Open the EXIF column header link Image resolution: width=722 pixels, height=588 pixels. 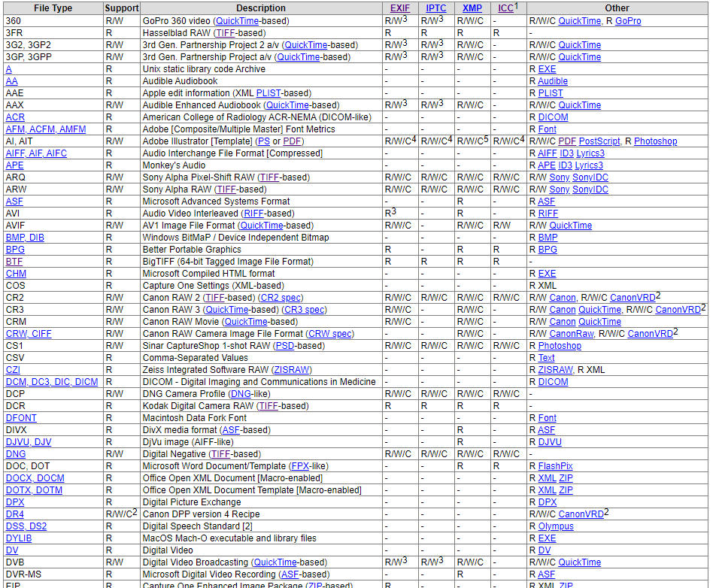click(x=399, y=8)
